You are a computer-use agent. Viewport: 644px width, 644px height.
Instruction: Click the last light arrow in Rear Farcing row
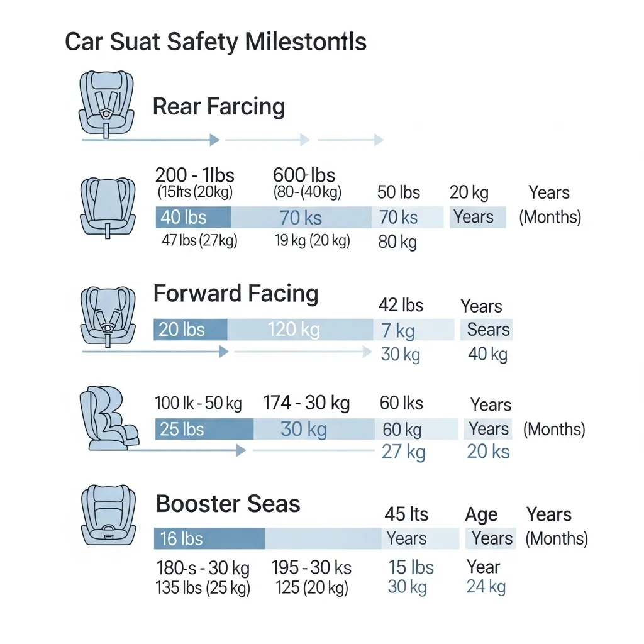pyautogui.click(x=351, y=140)
